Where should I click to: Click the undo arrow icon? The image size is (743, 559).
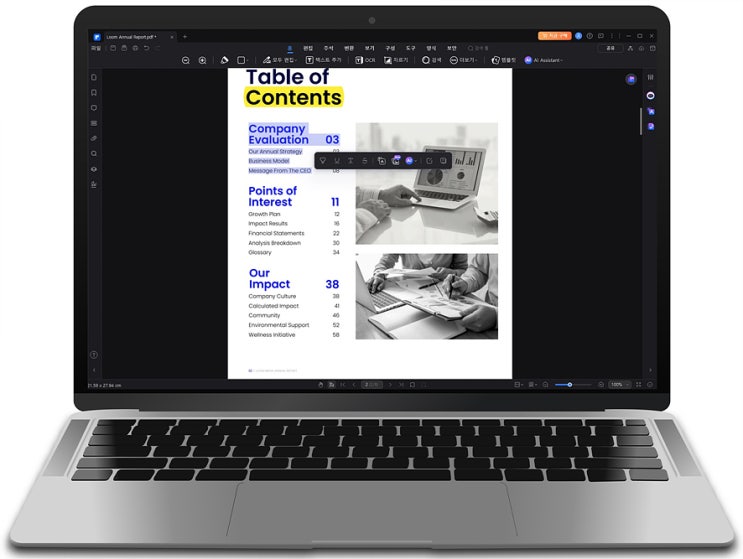click(x=146, y=48)
